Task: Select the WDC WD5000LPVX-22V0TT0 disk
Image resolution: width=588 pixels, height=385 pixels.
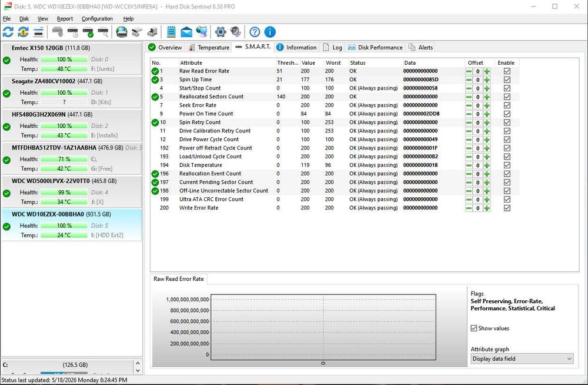Action: point(71,191)
